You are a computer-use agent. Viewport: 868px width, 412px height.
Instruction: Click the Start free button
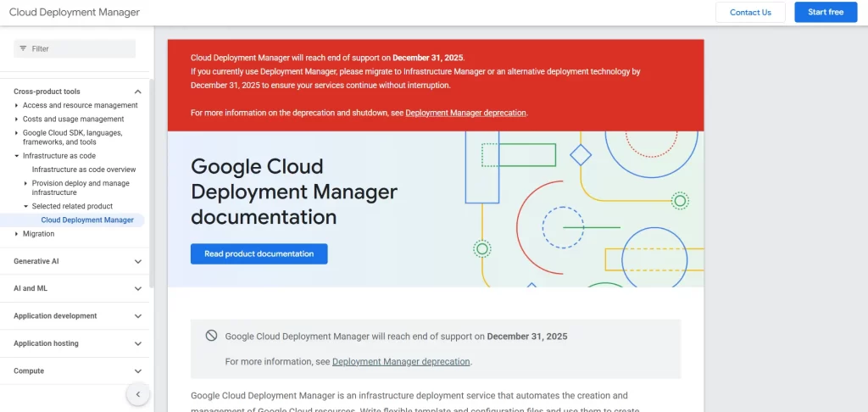[x=826, y=12]
